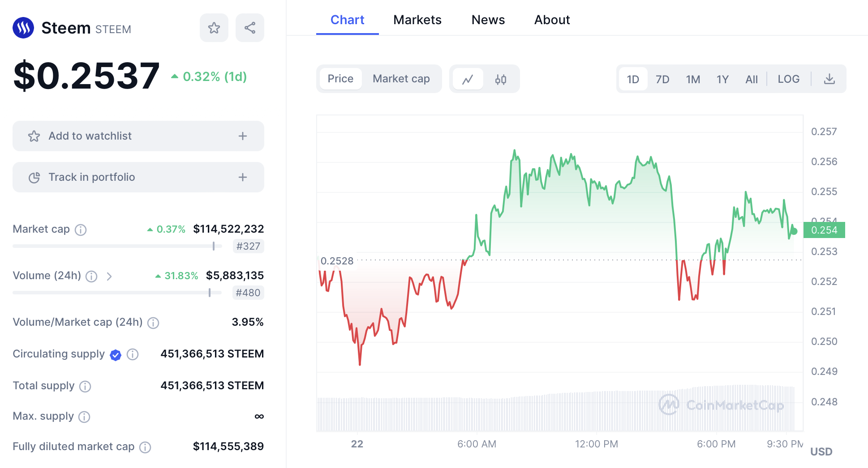Expand Add to watchlist plus

coord(243,136)
